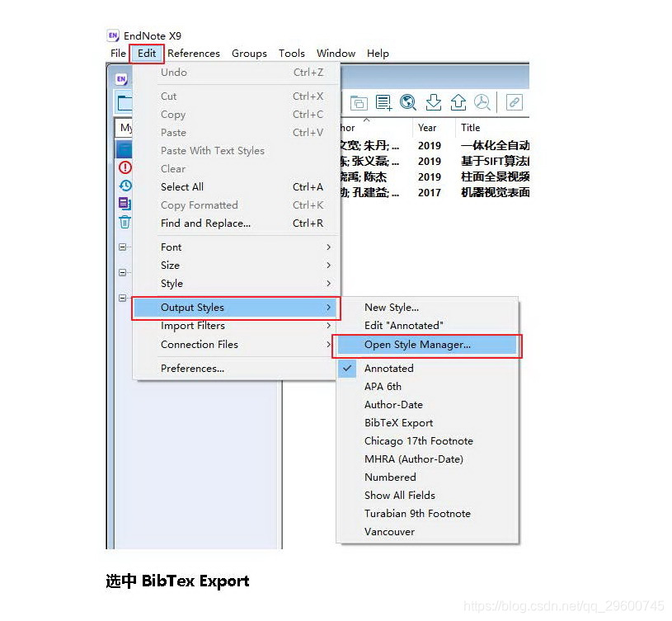This screenshot has height=621, width=672.
Task: Open the Help menu
Action: tap(378, 54)
